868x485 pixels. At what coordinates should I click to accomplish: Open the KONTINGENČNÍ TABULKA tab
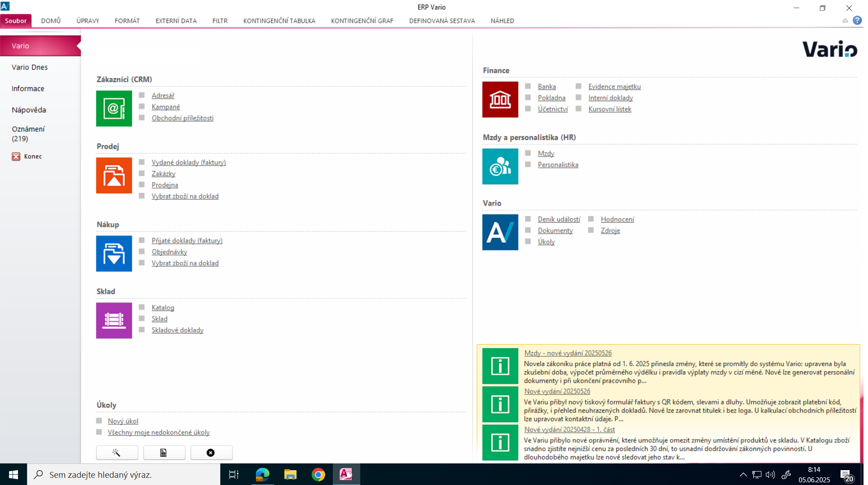(279, 21)
